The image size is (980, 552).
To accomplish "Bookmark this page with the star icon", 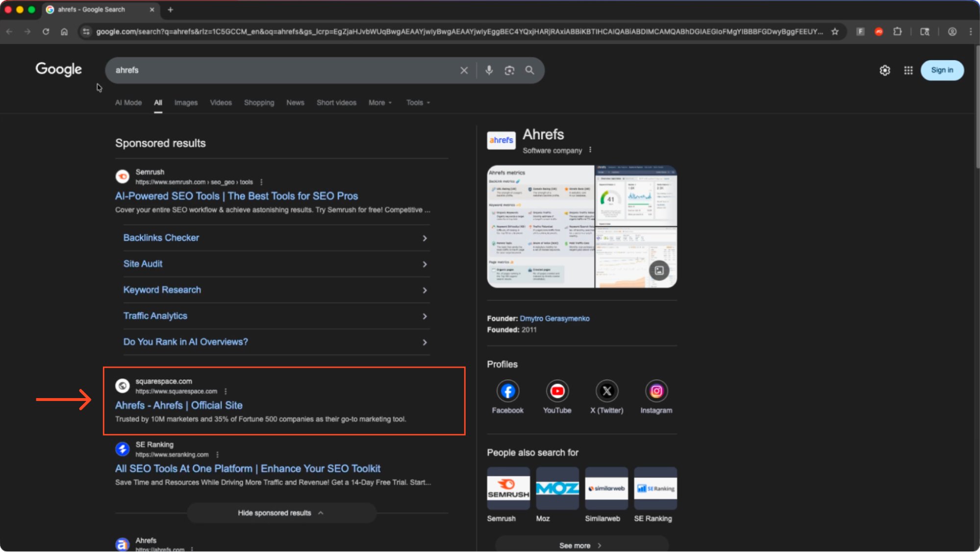I will coord(835,31).
